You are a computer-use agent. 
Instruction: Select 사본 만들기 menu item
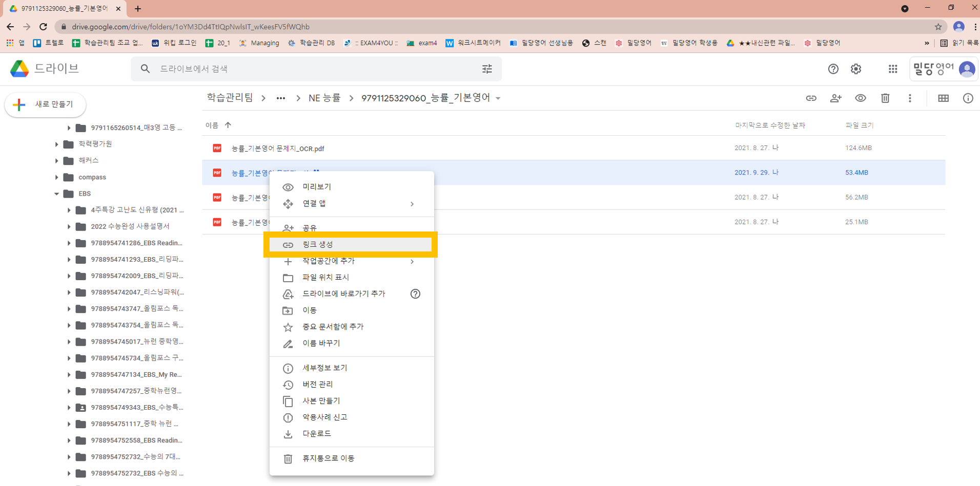click(x=352, y=401)
